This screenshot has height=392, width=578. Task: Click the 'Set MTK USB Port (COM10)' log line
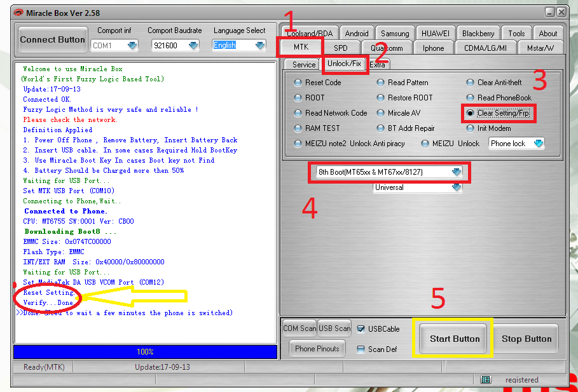pyautogui.click(x=69, y=191)
